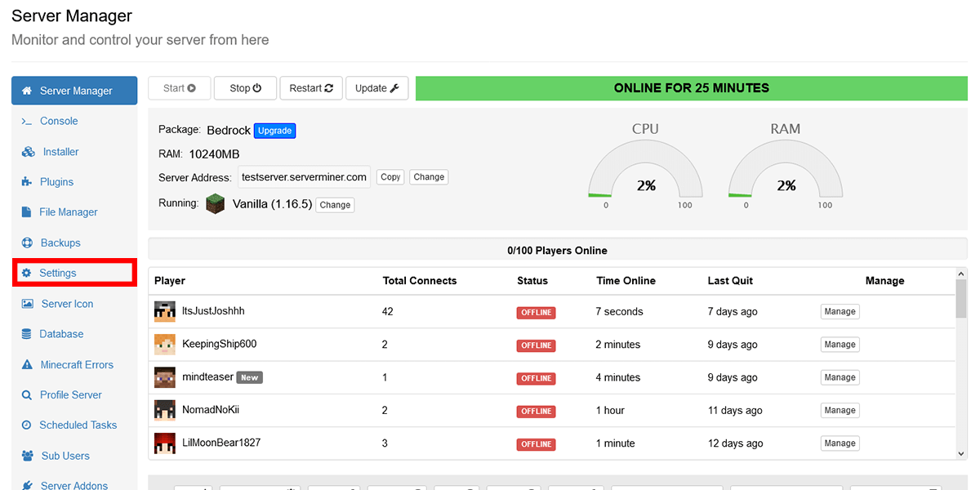This screenshot has height=490, width=980.
Task: Manage player NomadNoKii
Action: [840, 410]
